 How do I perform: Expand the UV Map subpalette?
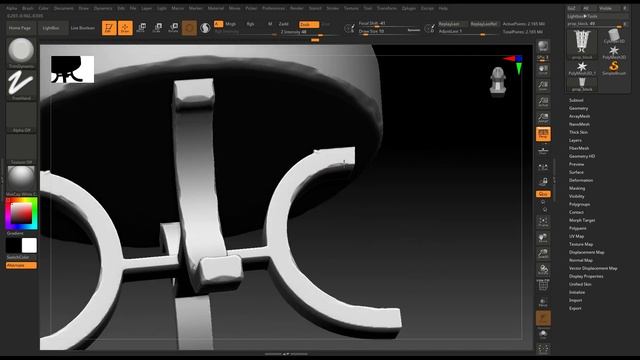[x=576, y=236]
